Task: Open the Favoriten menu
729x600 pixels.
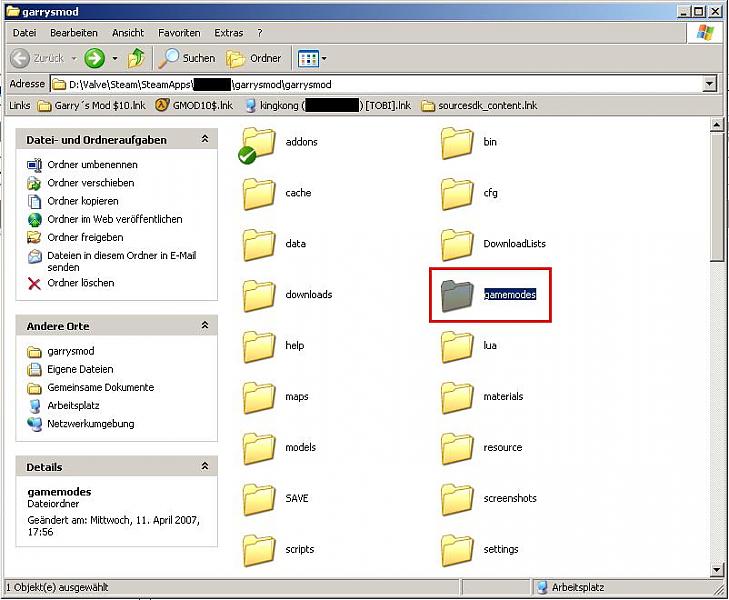Action: coord(179,33)
